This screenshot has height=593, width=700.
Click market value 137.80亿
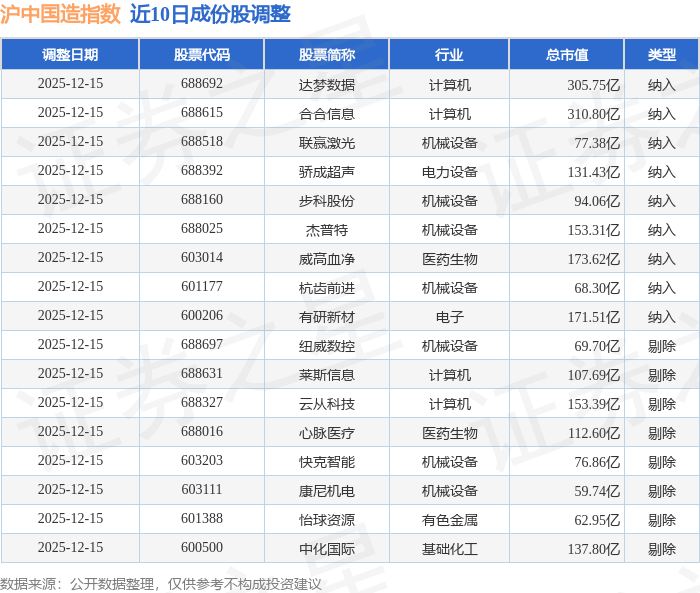click(593, 549)
